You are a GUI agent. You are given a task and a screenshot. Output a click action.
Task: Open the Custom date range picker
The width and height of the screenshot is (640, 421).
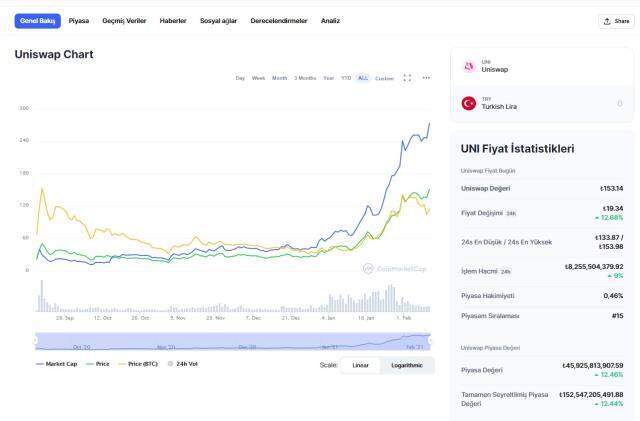(384, 78)
